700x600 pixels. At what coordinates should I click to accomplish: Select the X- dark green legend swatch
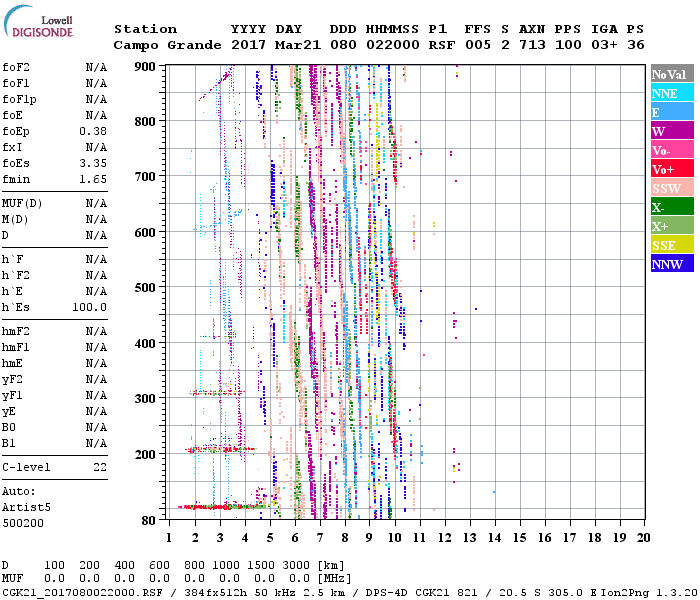click(x=672, y=207)
